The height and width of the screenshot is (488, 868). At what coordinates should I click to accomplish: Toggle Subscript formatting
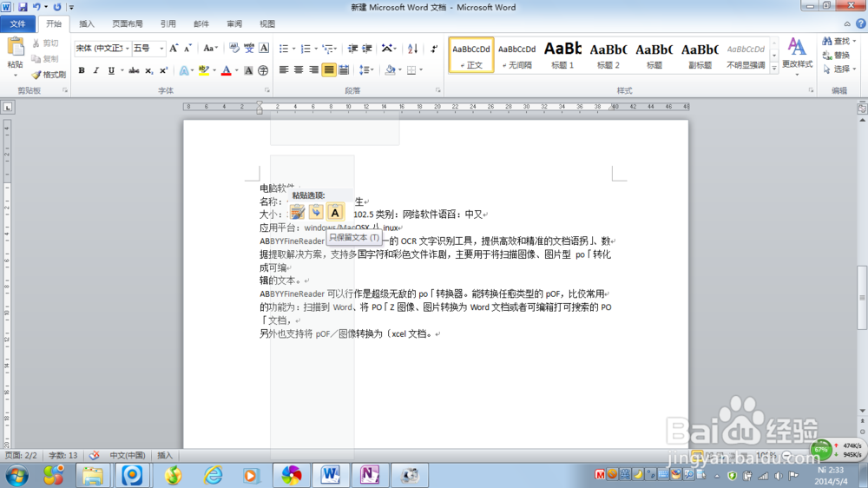[x=148, y=70]
